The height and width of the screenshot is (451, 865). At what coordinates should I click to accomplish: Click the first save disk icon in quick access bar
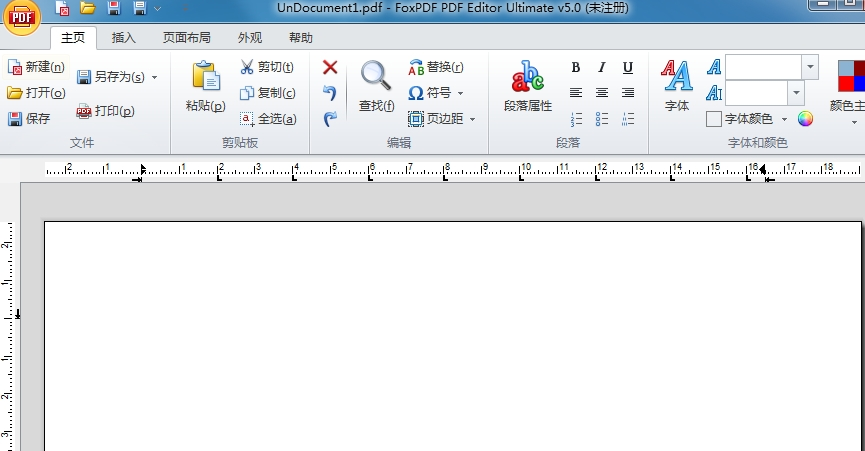114,8
